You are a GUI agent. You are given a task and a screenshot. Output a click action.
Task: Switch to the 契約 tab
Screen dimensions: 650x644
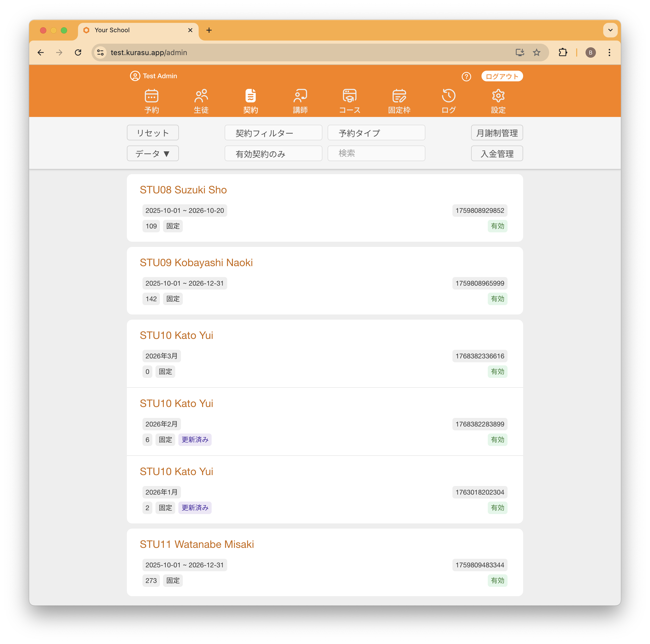pos(251,101)
